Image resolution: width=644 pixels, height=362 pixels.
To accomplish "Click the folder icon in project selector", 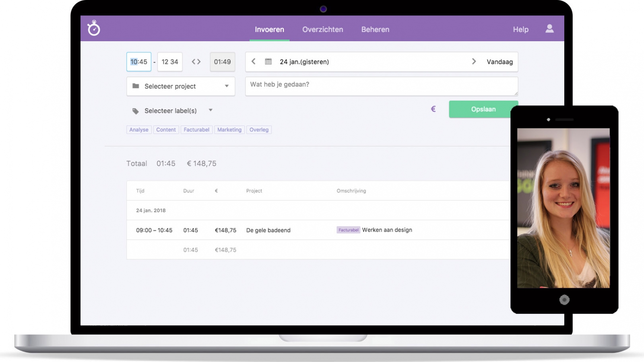I will tap(136, 86).
